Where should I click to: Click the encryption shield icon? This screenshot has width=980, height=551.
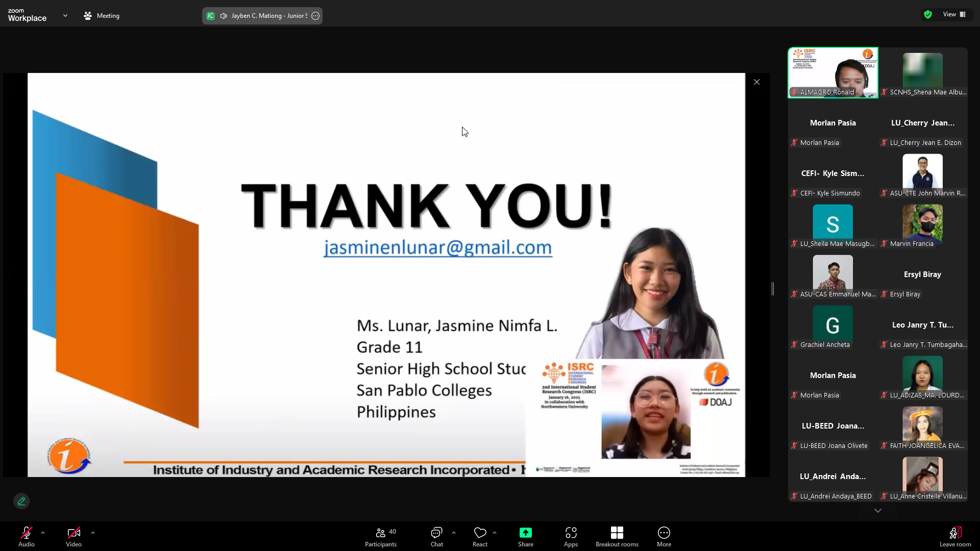928,15
